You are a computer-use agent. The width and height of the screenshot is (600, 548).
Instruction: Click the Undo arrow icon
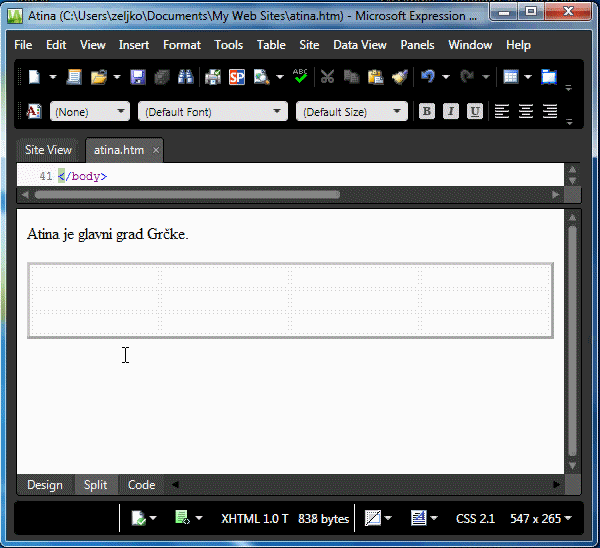tap(428, 77)
